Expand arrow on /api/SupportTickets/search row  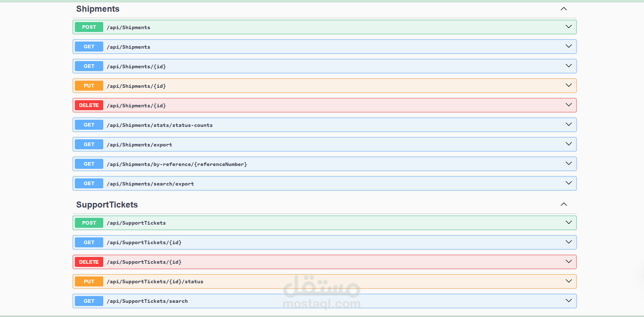(x=568, y=301)
